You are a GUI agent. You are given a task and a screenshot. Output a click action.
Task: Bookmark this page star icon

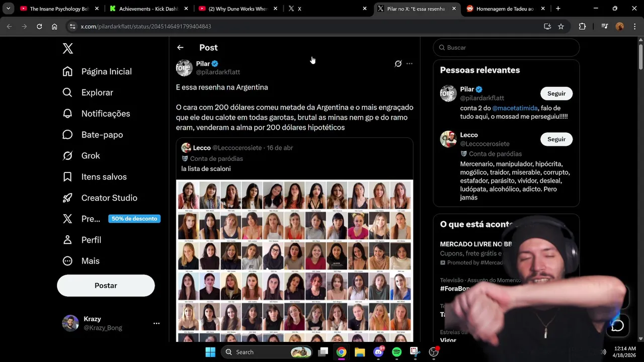click(x=561, y=26)
